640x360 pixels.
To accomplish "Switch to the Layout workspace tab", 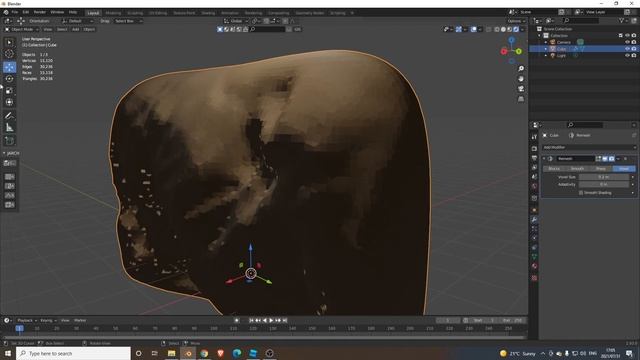I will tap(93, 13).
